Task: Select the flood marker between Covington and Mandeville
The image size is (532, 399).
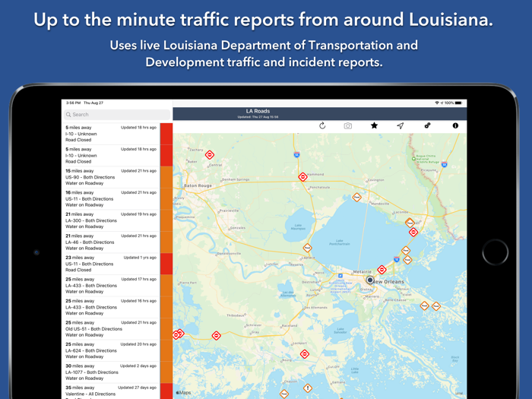Action: click(356, 197)
